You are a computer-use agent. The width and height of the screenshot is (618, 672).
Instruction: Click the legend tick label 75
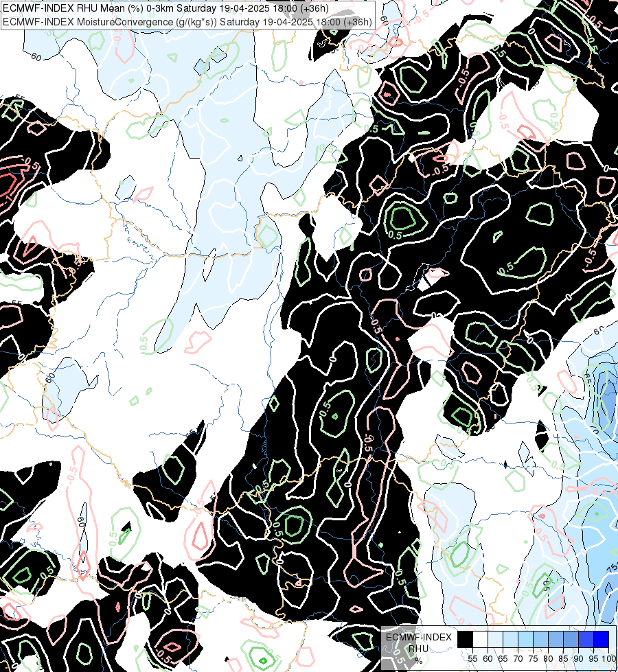pos(533,659)
